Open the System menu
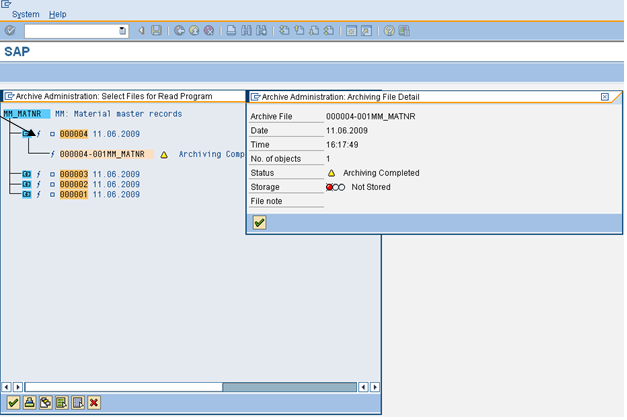 tap(26, 14)
